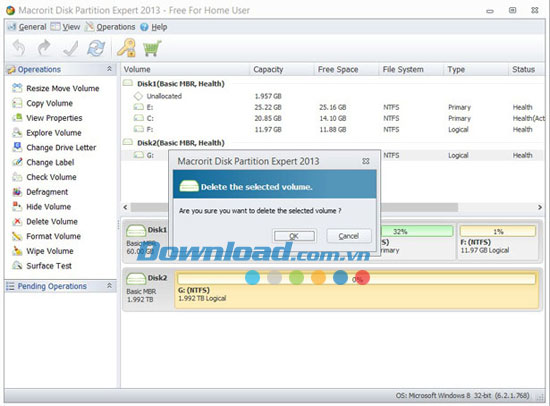Confirm deletion with the OK button

[x=294, y=236]
